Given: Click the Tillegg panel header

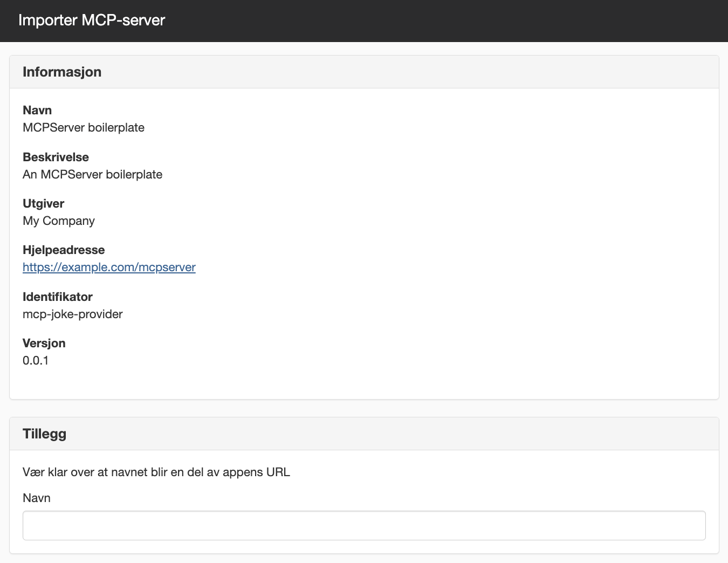Looking at the screenshot, I should [x=364, y=434].
